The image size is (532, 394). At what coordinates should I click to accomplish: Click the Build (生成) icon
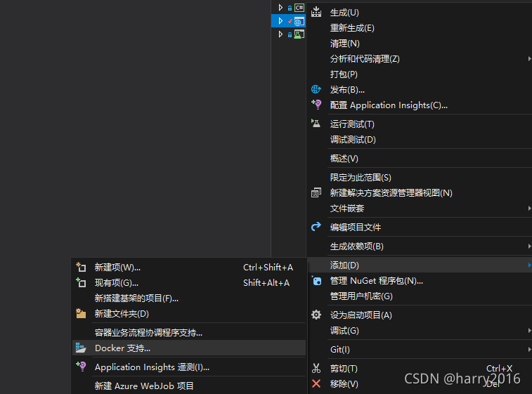pos(316,12)
